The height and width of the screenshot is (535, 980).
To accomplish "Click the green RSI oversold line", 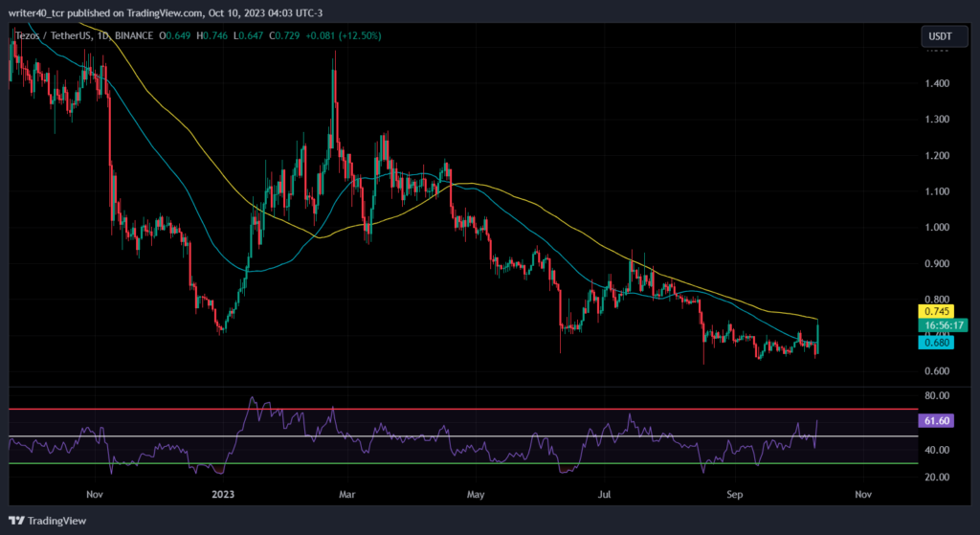I will (x=462, y=463).
